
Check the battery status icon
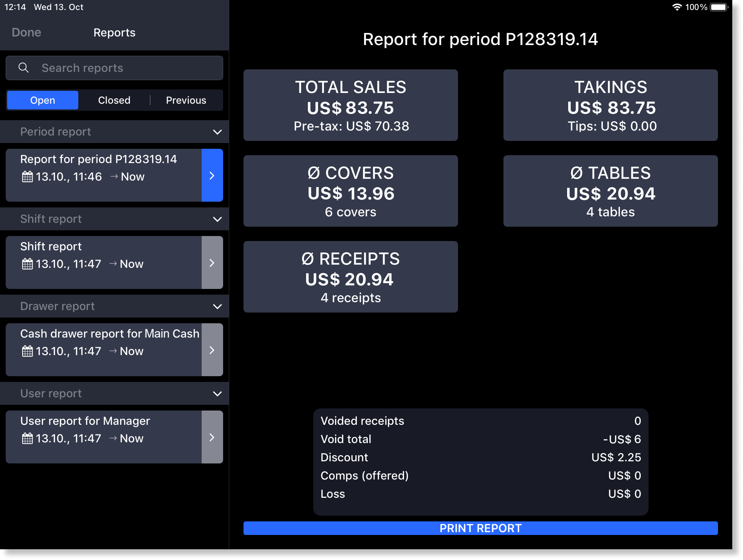pos(719,7)
